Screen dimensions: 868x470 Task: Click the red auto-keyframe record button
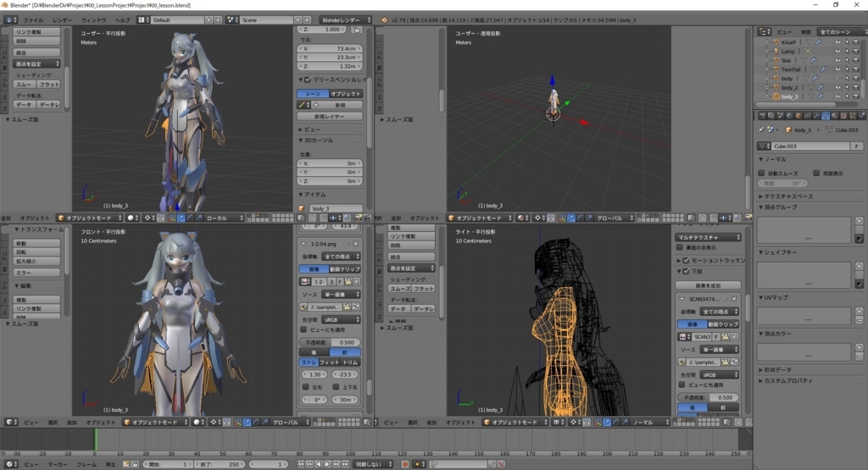point(405,464)
